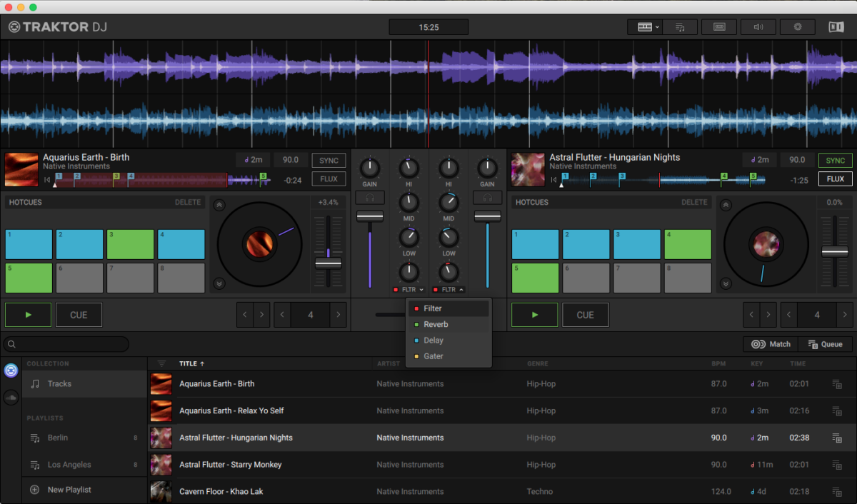Toggle SYNC on the left deck
Viewport: 857px width, 504px height.
(x=329, y=161)
